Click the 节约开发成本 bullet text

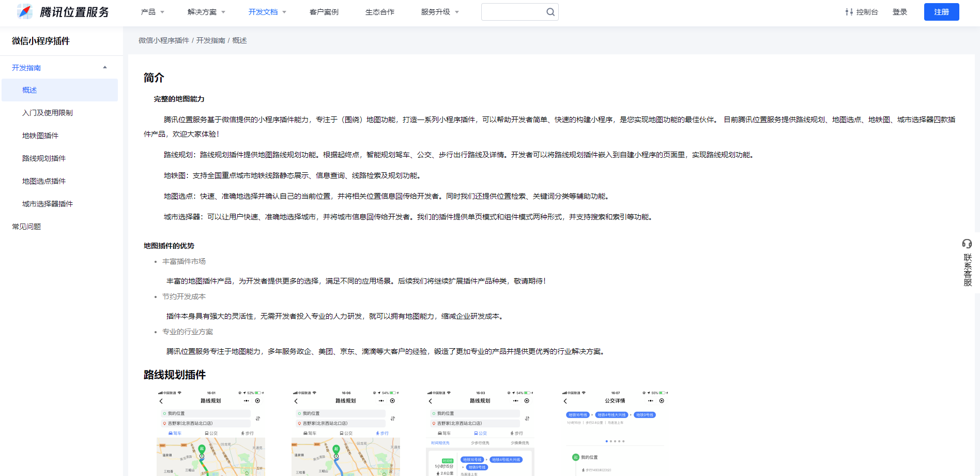tap(184, 296)
